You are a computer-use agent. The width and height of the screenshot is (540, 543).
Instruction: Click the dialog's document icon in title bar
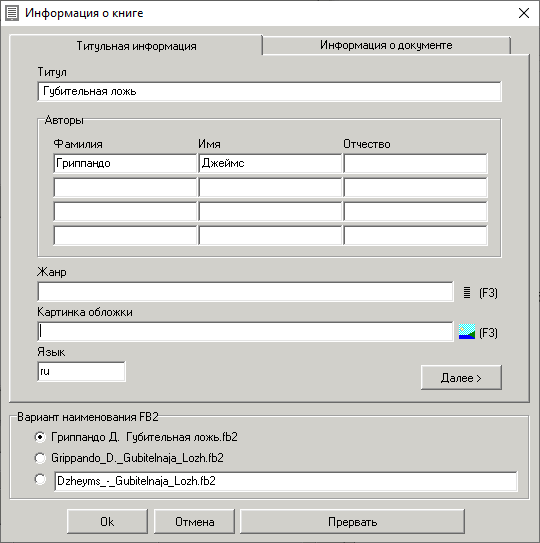click(12, 13)
